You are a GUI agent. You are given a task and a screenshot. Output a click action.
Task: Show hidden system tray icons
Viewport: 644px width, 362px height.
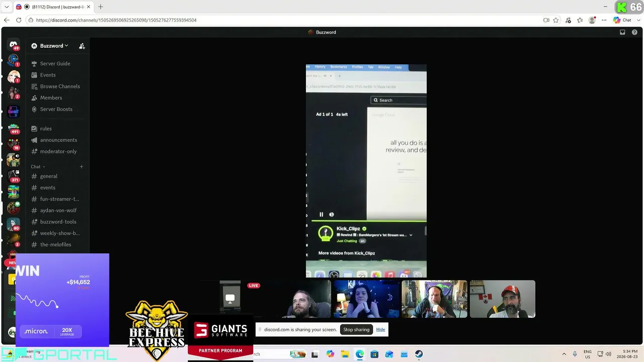pos(564,354)
